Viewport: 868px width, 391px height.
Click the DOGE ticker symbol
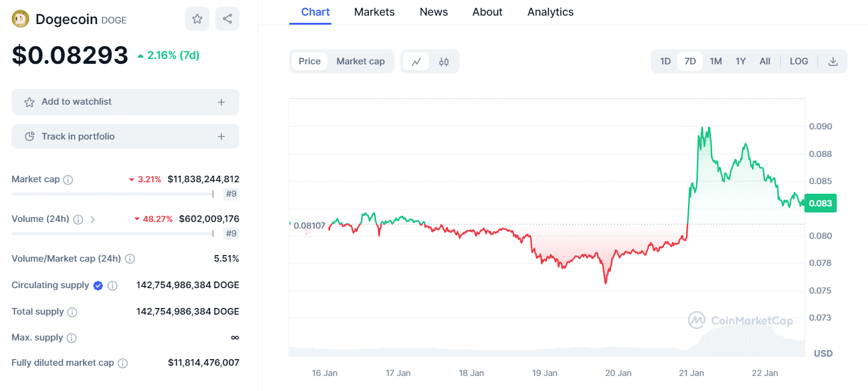[114, 20]
